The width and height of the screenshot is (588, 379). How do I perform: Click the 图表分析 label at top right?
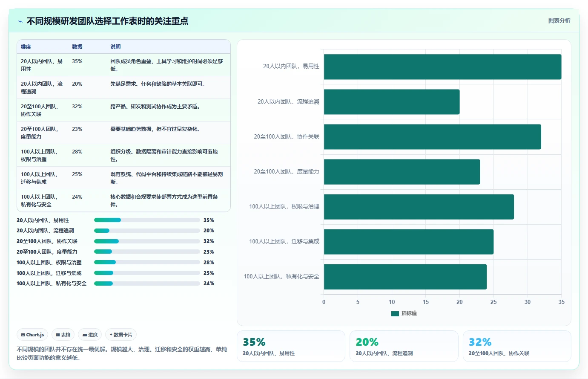pyautogui.click(x=559, y=20)
